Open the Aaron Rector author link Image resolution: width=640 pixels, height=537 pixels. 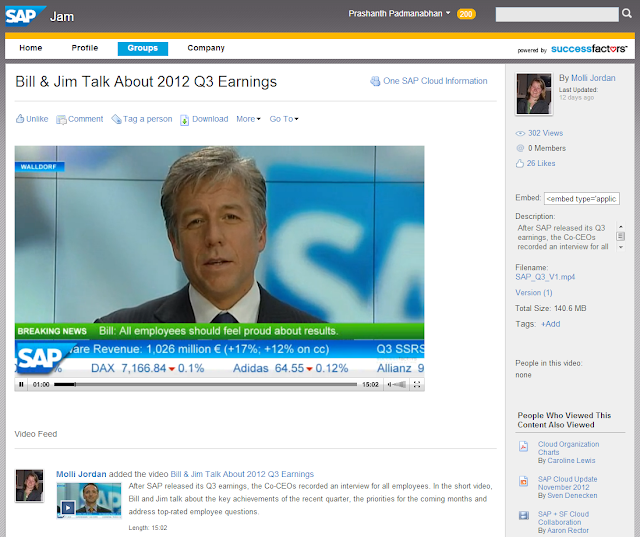tap(568, 530)
